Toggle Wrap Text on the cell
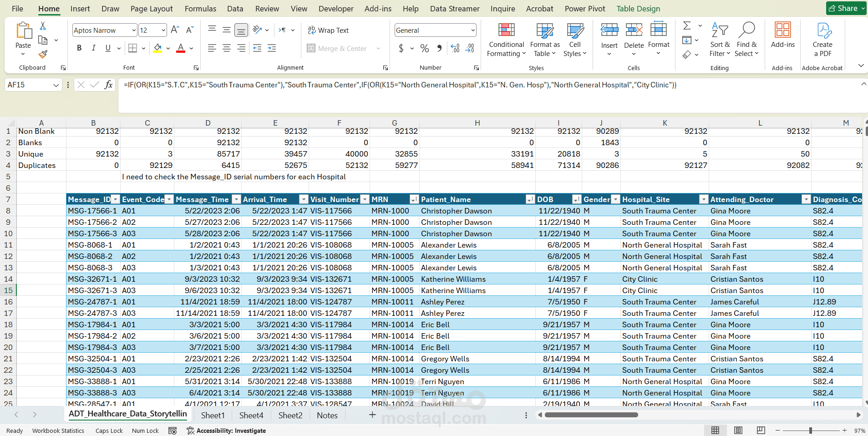 pos(328,30)
